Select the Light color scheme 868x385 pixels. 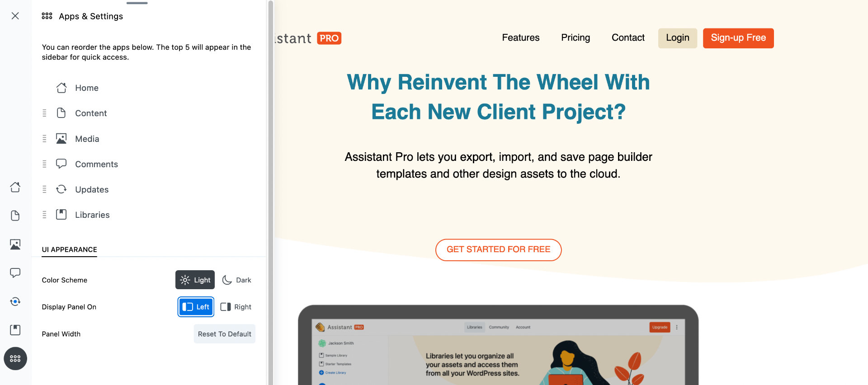click(195, 280)
